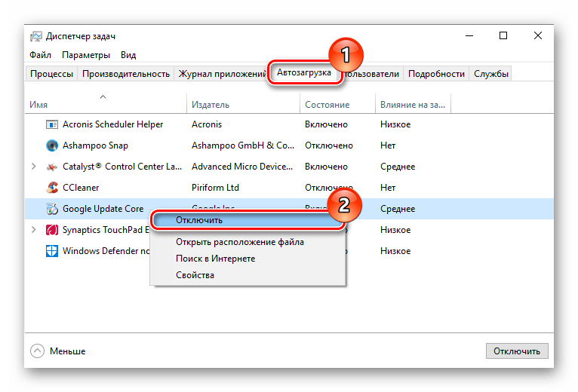Viewport: 578px width, 392px height.
Task: Collapse view with the Меньше arrow icon
Action: tap(37, 351)
